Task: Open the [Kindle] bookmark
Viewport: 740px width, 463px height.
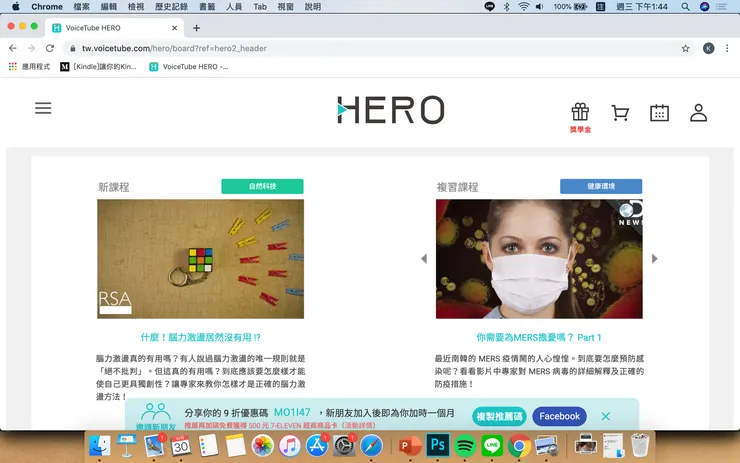Action: [x=98, y=67]
